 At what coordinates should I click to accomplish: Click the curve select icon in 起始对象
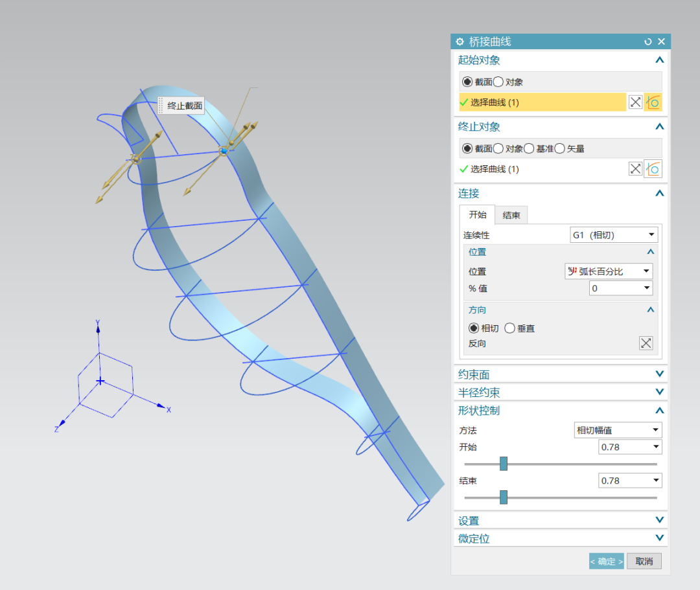653,102
